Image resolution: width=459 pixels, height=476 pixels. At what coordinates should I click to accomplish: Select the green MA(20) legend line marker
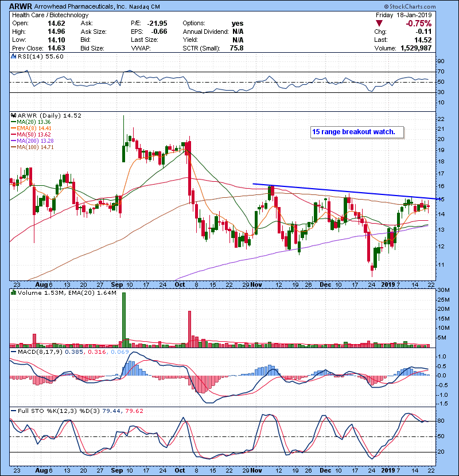coord(14,122)
